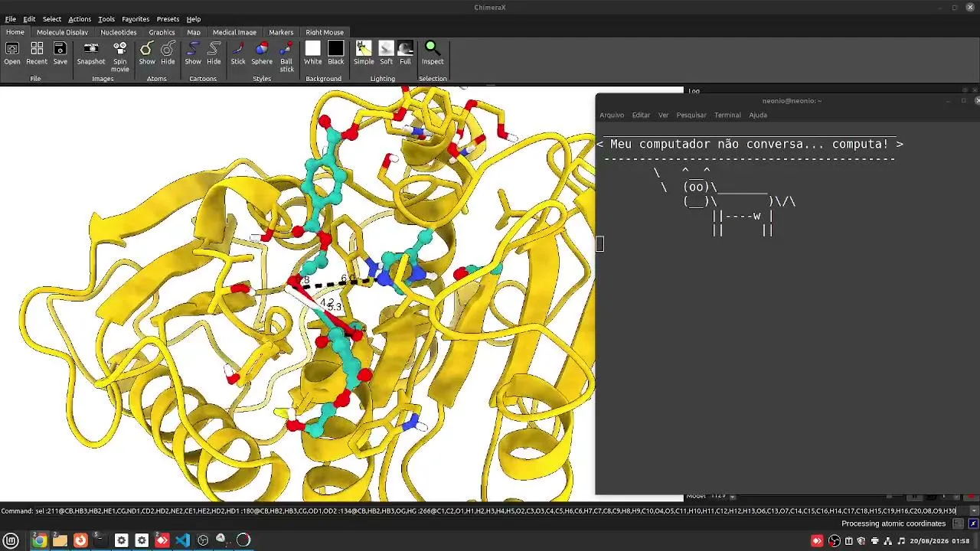This screenshot has width=980, height=551.
Task: Switch to the Markers tab
Action: point(281,32)
